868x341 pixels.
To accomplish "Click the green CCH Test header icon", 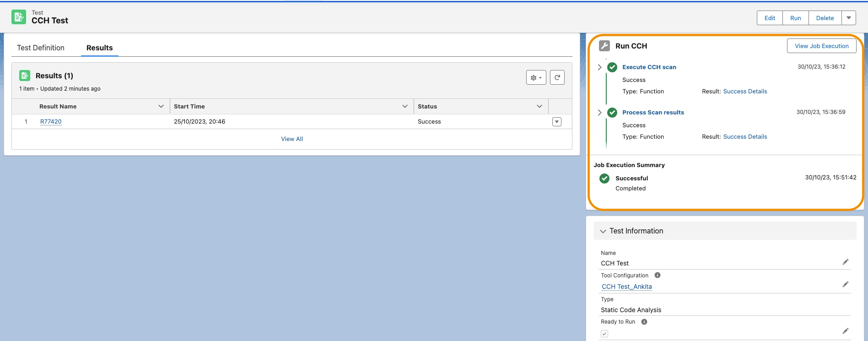I will [x=19, y=17].
